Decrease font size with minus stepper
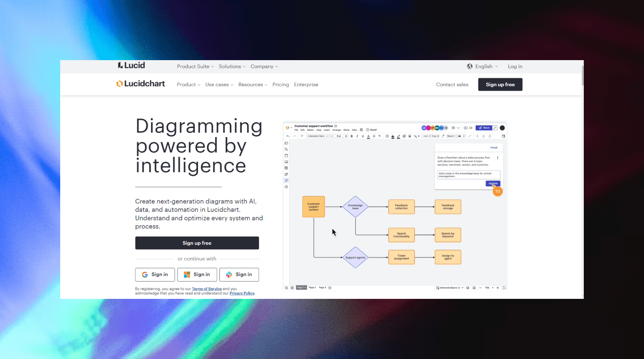 pos(332,136)
